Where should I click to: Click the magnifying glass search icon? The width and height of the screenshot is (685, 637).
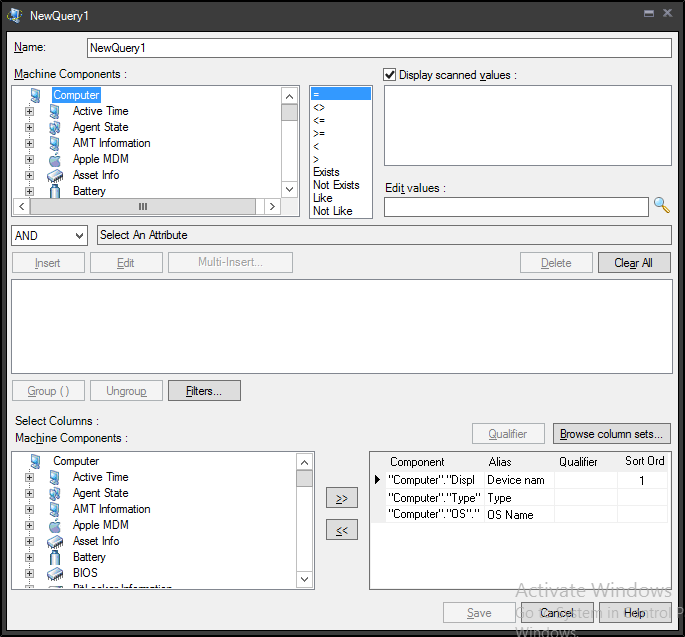(661, 206)
